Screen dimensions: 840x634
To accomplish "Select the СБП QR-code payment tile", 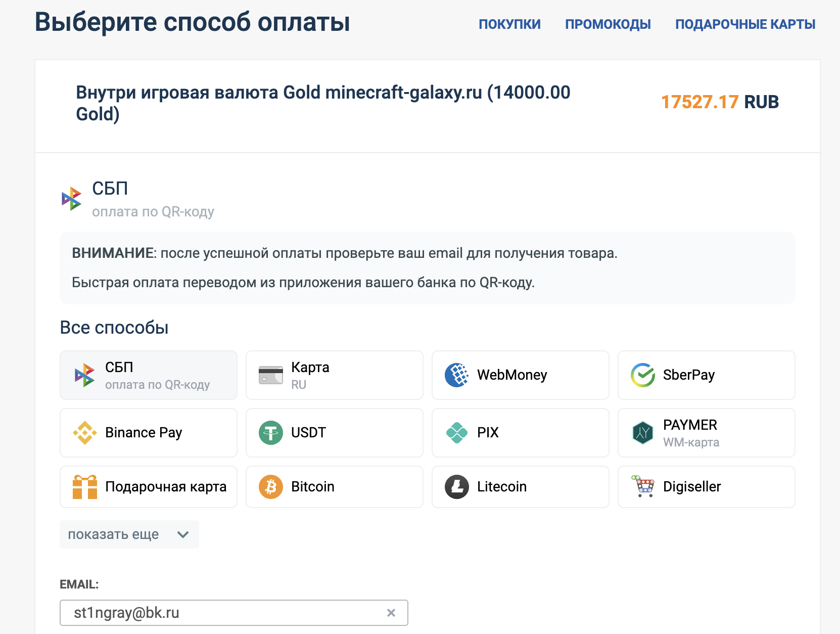I will tap(149, 375).
